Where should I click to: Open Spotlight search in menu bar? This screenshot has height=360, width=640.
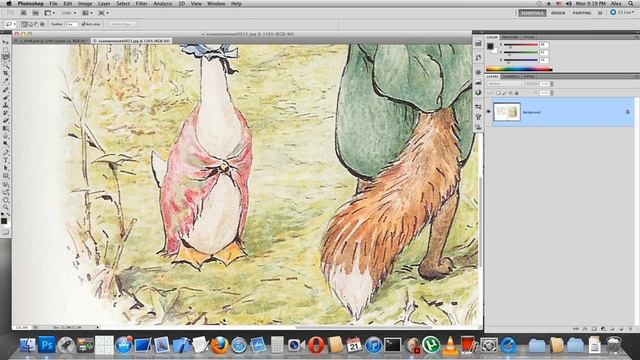(x=631, y=3)
